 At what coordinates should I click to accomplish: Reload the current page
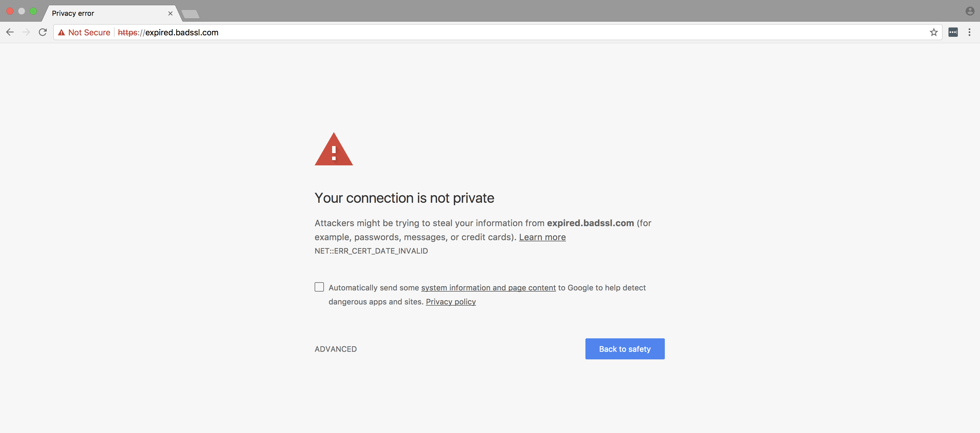coord(42,32)
